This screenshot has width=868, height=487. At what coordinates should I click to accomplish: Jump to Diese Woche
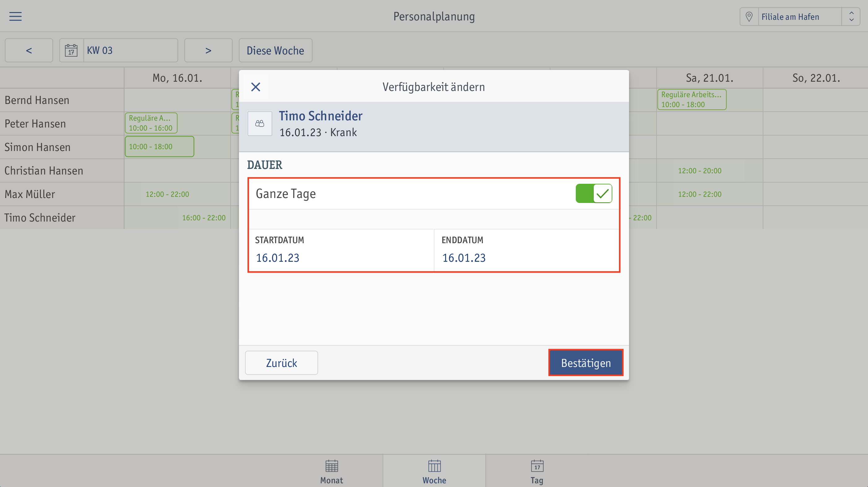tap(275, 50)
